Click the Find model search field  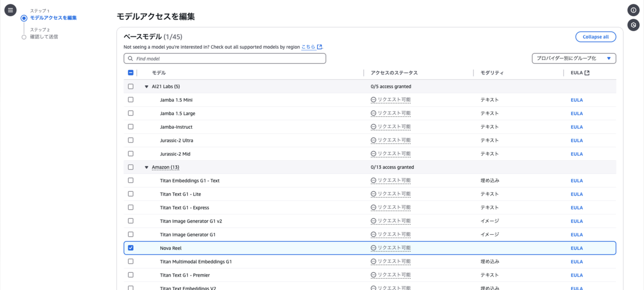click(225, 58)
